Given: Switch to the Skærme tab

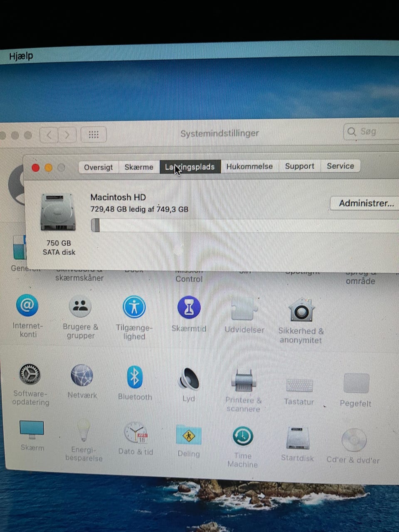Looking at the screenshot, I should click(x=139, y=167).
